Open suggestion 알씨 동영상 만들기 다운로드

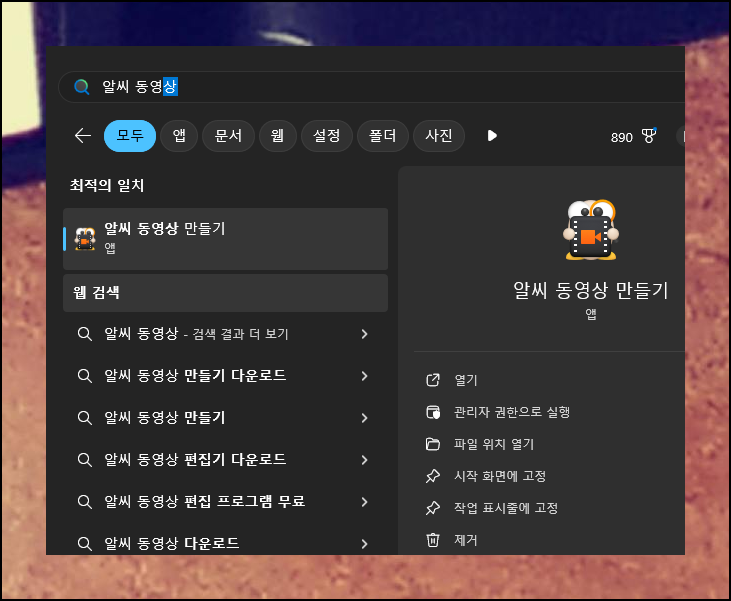click(225, 376)
